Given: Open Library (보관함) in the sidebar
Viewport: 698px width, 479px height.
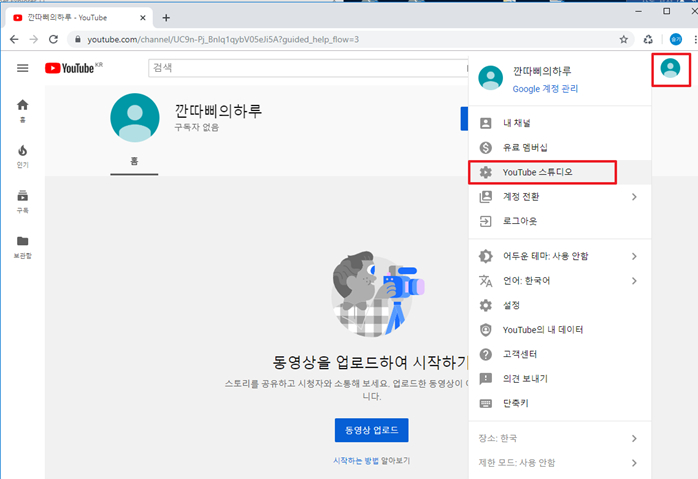Looking at the screenshot, I should click(x=23, y=247).
